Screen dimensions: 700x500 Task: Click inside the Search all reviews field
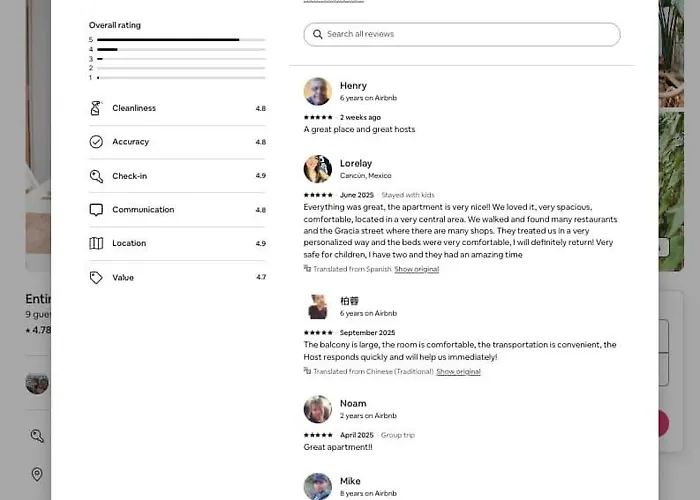(x=462, y=34)
